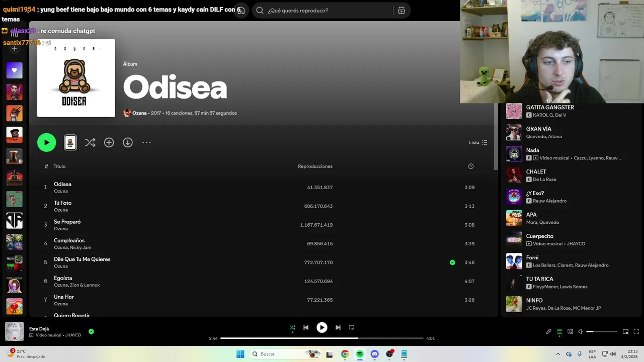Click green saved check next to Esta Dejá
This screenshot has height=362, width=644.
tap(91, 331)
